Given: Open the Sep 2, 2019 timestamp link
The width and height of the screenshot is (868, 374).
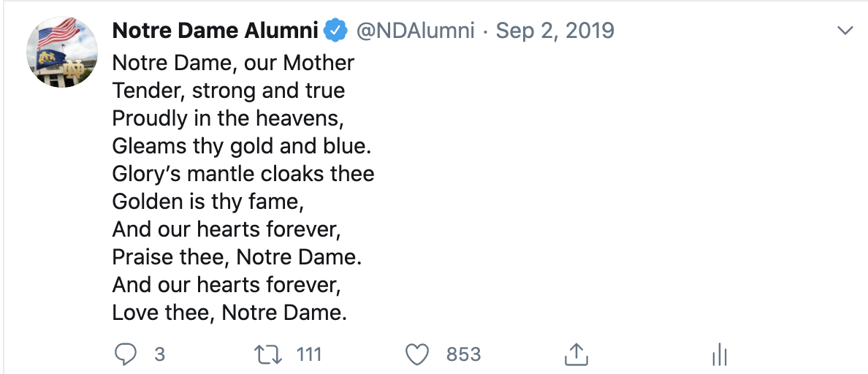Looking at the screenshot, I should (x=555, y=31).
